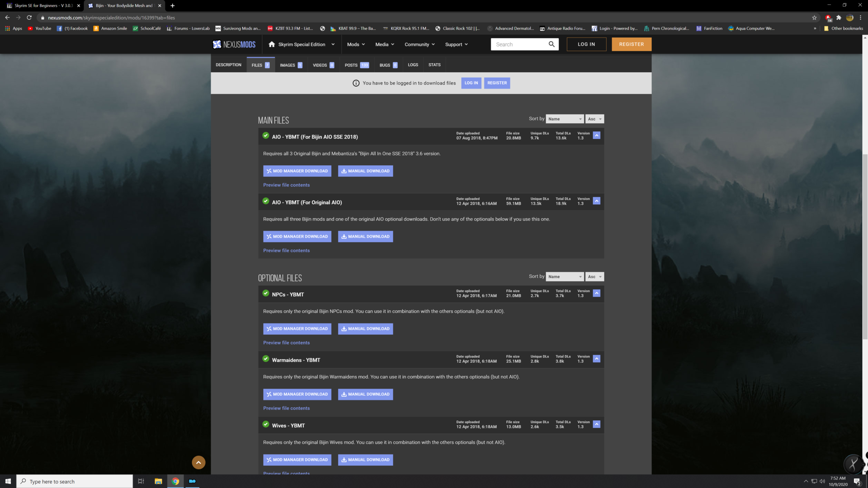This screenshot has width=868, height=488.
Task: Open the Forums - LoversLab bookmark
Action: 188,28
